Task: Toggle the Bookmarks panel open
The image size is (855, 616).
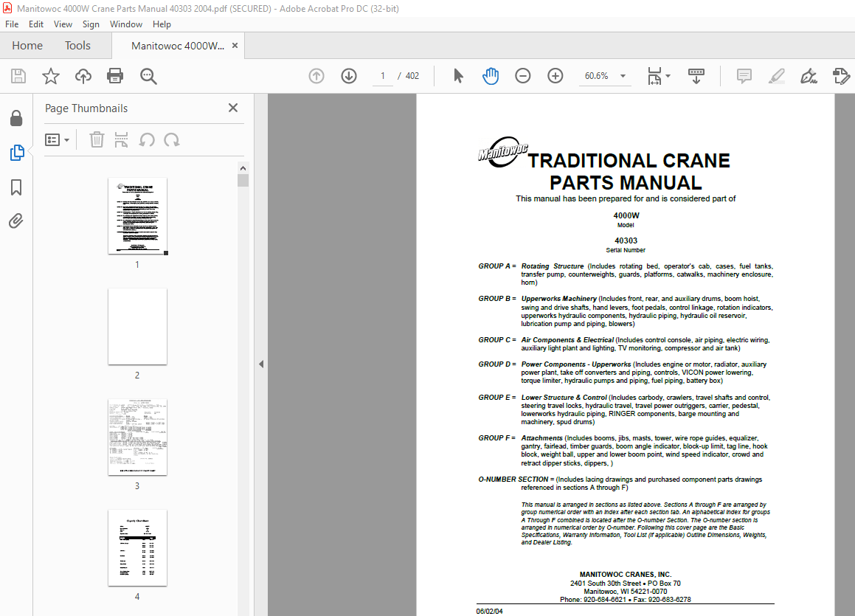Action: (x=16, y=187)
